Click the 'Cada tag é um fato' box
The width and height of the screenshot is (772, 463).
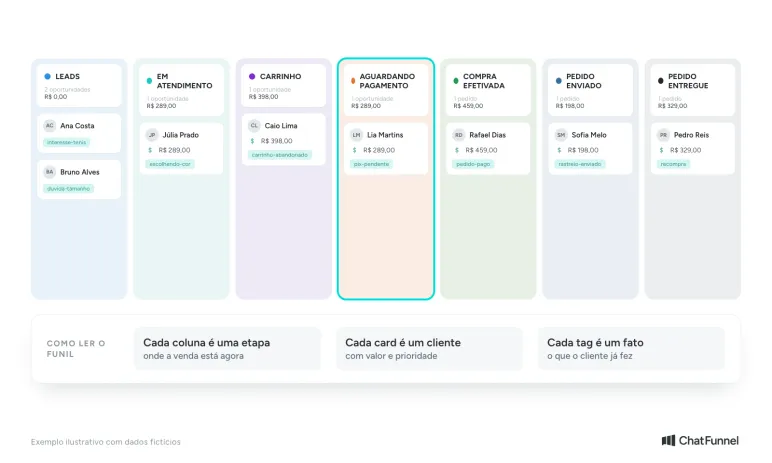[x=632, y=349]
